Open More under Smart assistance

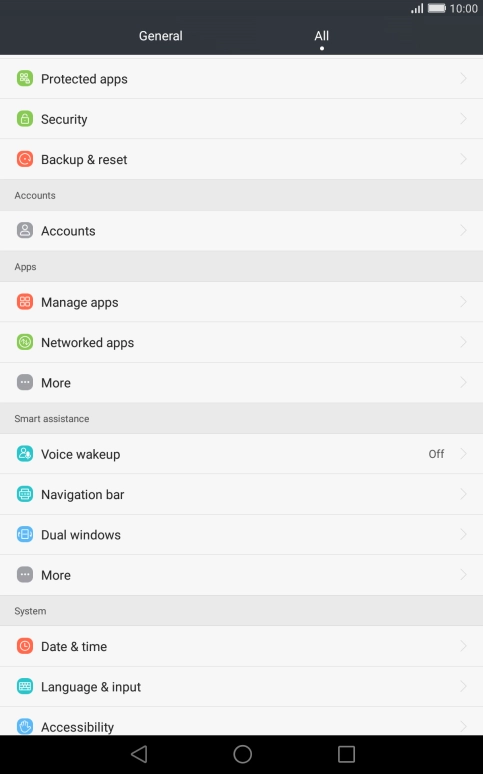coord(242,575)
